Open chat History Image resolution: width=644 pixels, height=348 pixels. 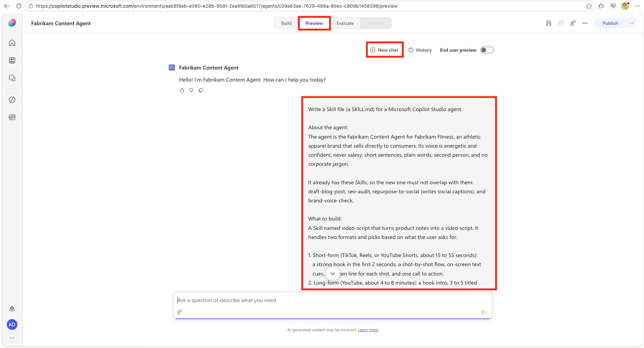point(420,50)
